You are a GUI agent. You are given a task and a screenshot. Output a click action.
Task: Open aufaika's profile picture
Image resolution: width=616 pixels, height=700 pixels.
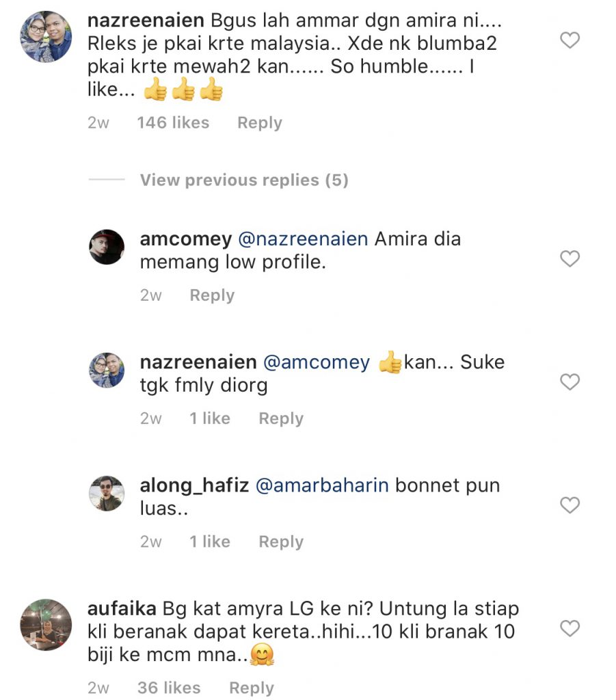46,624
